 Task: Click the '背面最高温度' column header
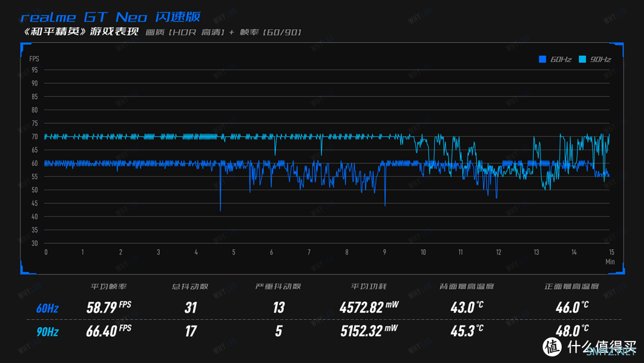pos(466,287)
